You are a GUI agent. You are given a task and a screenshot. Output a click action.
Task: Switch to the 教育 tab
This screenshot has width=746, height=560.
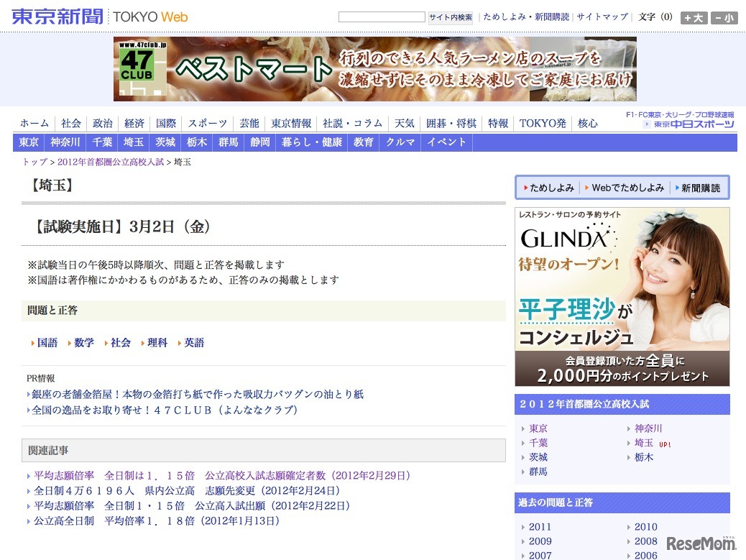363,142
